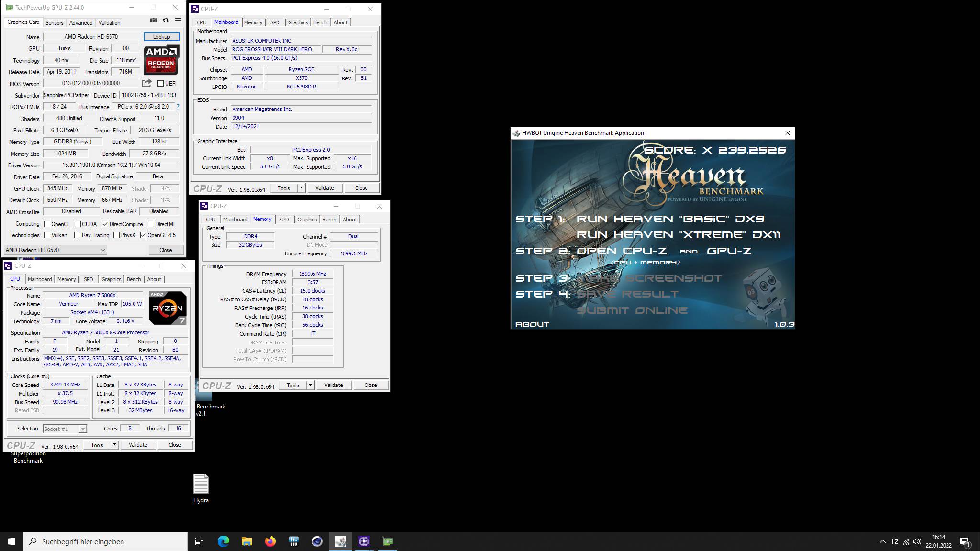Open Tools dropdown arrow in Memory CPU-Z

(x=310, y=385)
